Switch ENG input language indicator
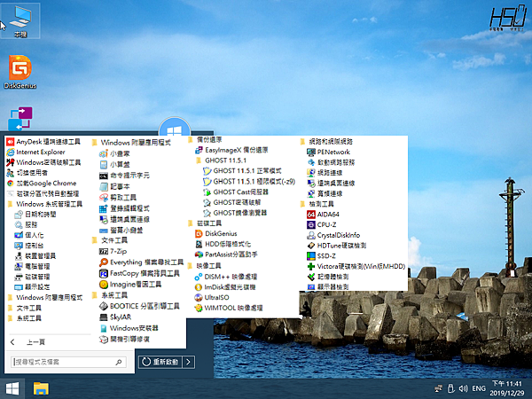This screenshot has width=532, height=399. [479, 388]
